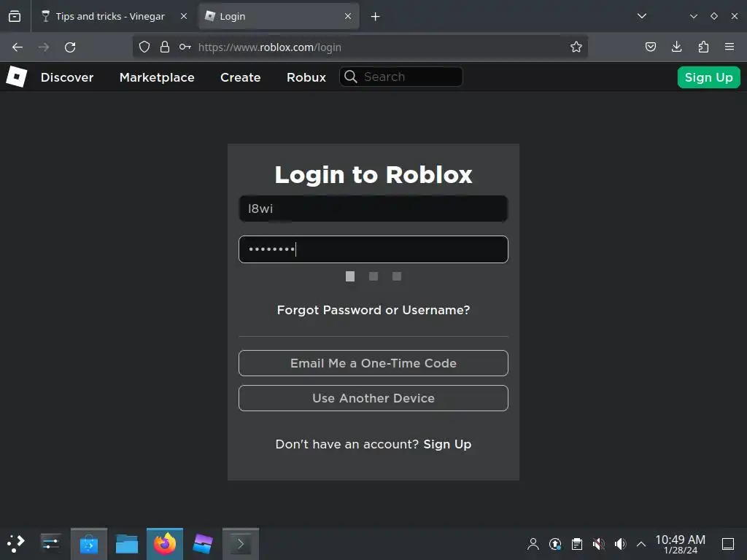
Task: Close the Tips and tricks tab
Action: point(184,16)
